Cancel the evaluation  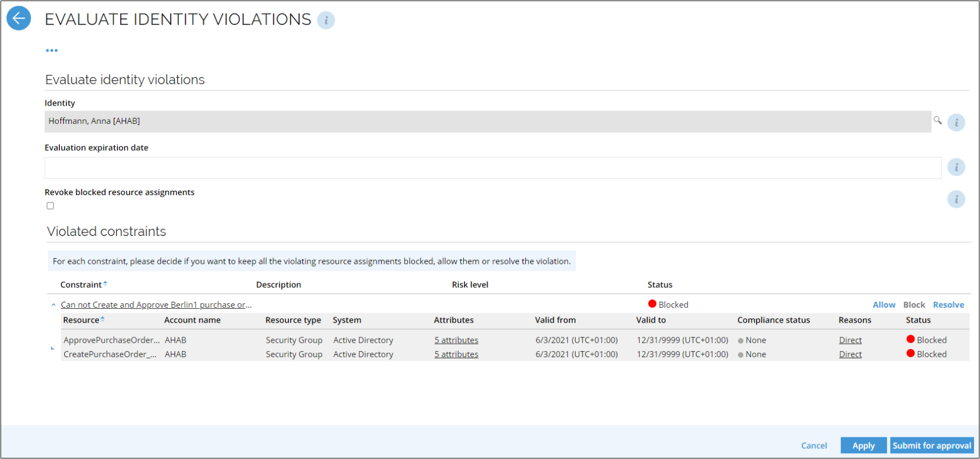coord(814,446)
